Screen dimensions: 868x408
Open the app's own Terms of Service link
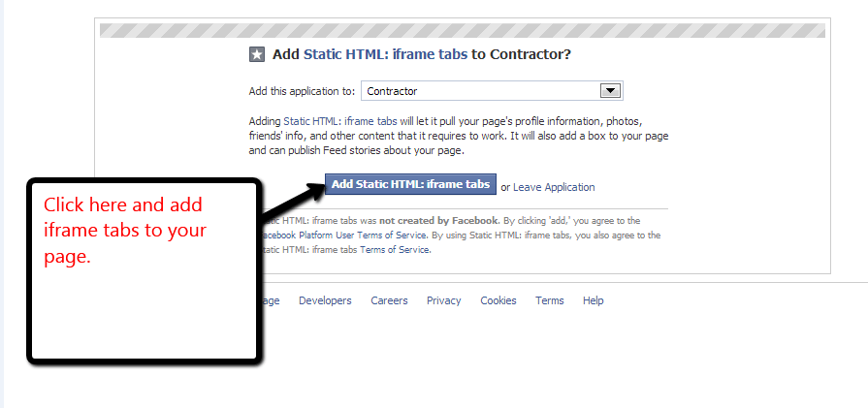tap(394, 249)
